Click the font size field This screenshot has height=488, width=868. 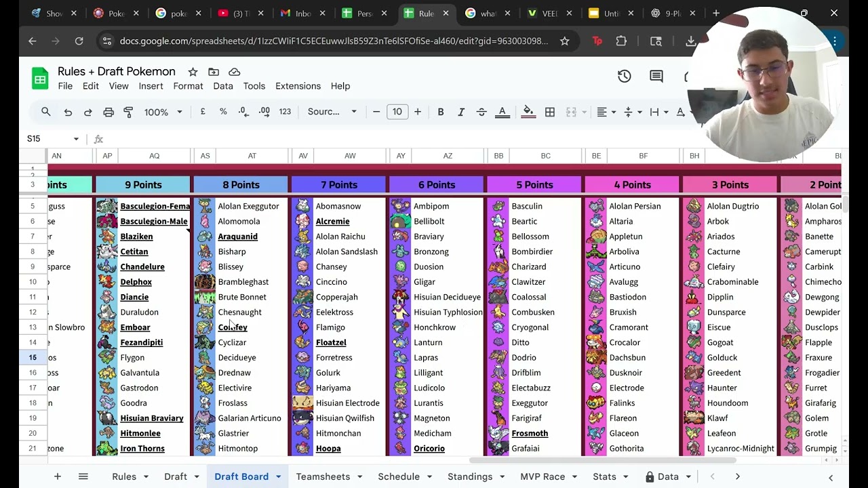click(397, 112)
